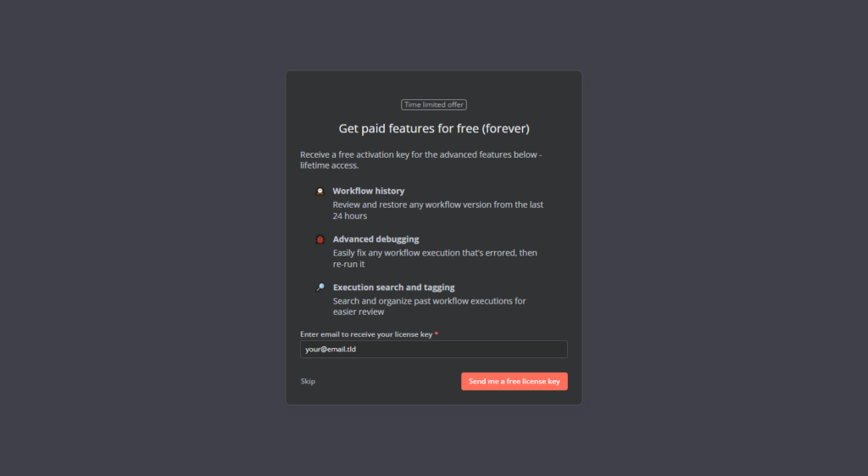Click the Workflow history clock icon
868x476 pixels.
(x=320, y=192)
